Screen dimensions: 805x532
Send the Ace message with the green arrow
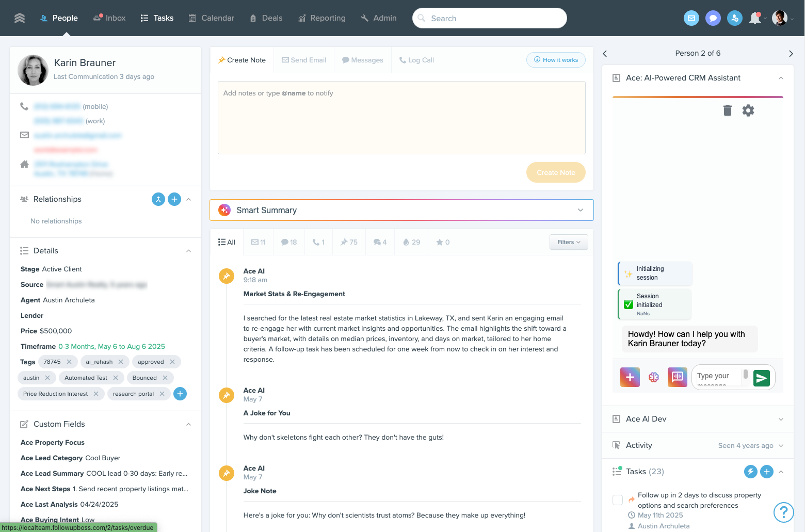762,378
